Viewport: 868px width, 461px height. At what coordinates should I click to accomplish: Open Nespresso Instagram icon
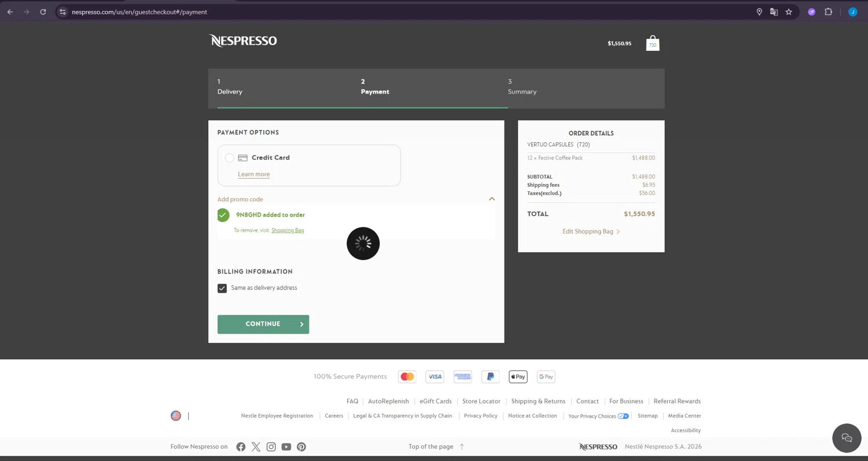(271, 447)
